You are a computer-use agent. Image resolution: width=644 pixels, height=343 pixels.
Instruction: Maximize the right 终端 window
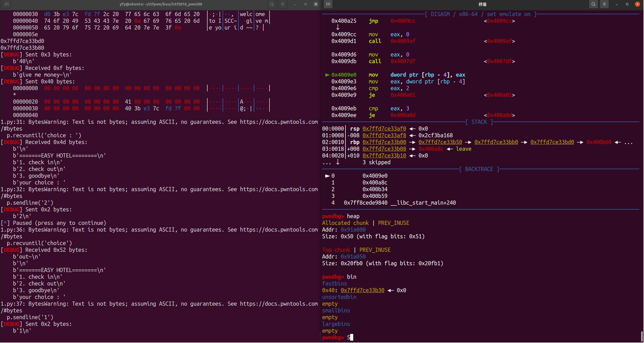[627, 4]
